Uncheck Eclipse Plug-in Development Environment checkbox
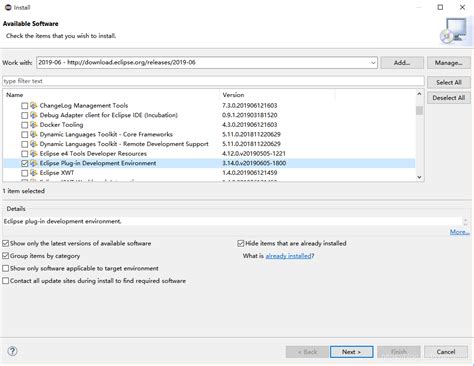This screenshot has height=366, width=474. (x=24, y=164)
